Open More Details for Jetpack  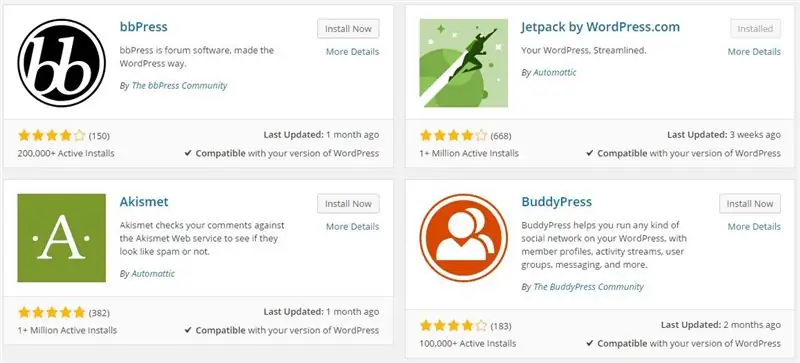(754, 52)
